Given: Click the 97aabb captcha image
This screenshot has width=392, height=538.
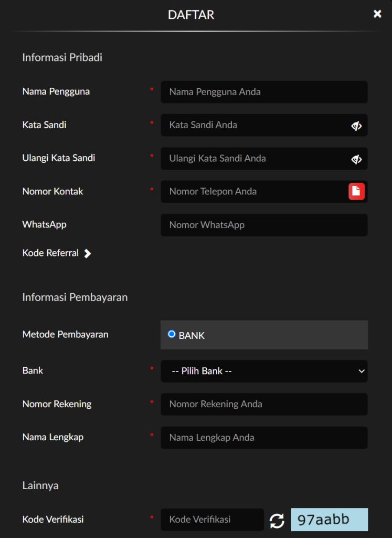Looking at the screenshot, I should coord(329,520).
